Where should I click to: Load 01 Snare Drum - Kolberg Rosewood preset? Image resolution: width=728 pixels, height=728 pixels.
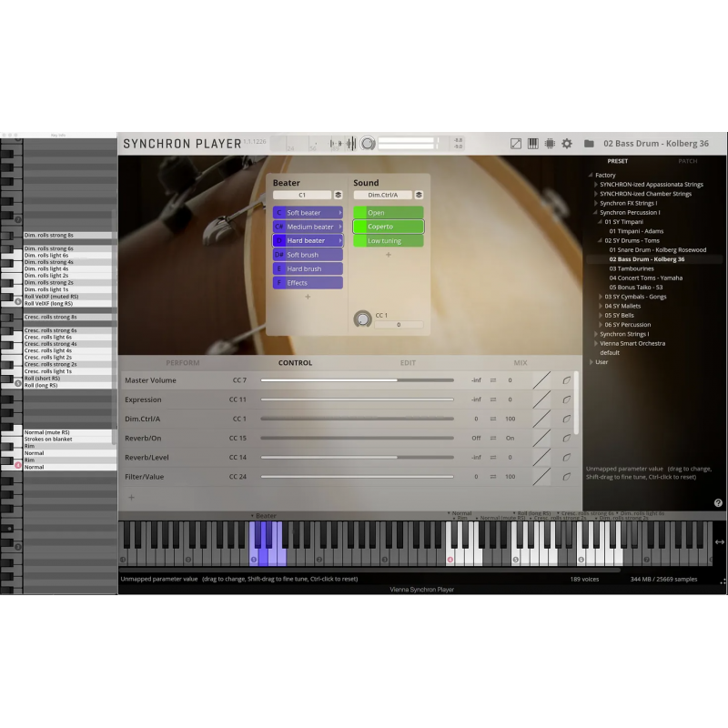click(657, 249)
